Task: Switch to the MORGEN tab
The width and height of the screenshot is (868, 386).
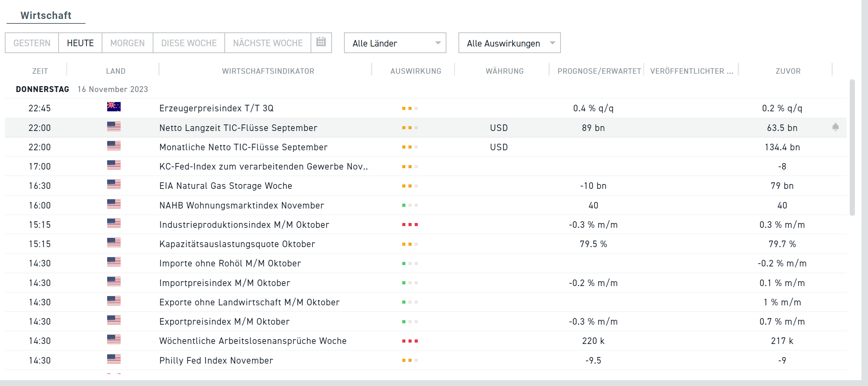Action: click(x=127, y=43)
